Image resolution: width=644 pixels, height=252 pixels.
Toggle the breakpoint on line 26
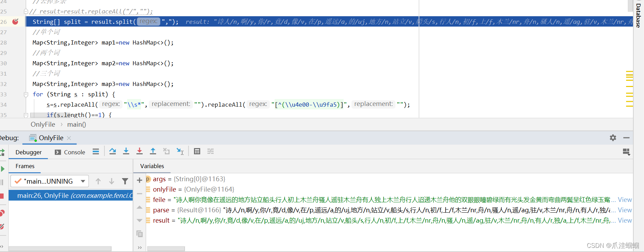pos(15,22)
